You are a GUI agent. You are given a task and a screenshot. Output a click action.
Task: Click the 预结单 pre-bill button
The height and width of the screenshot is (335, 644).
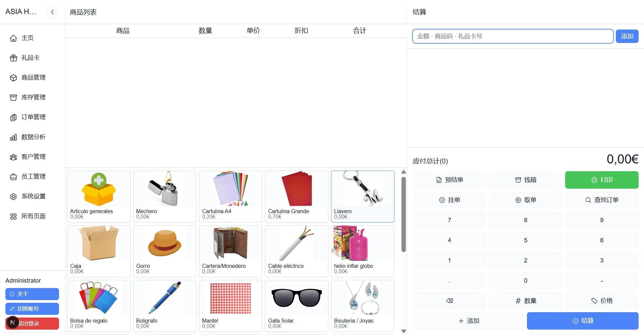(449, 180)
